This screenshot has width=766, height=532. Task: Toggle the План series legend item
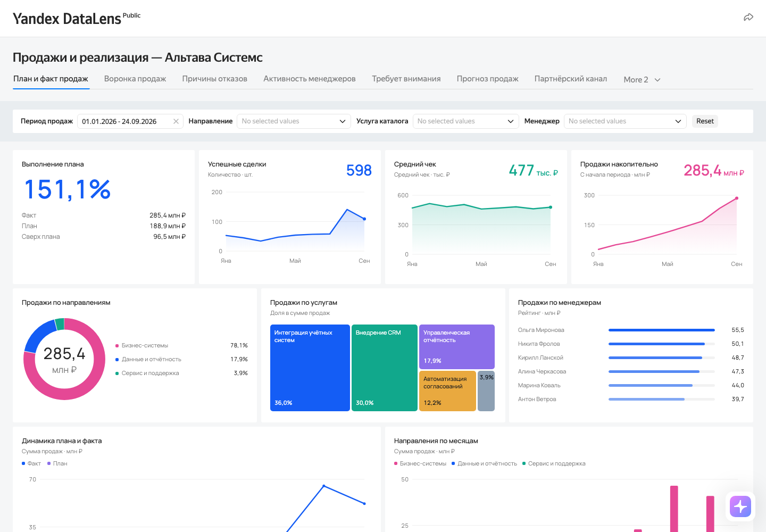point(57,464)
